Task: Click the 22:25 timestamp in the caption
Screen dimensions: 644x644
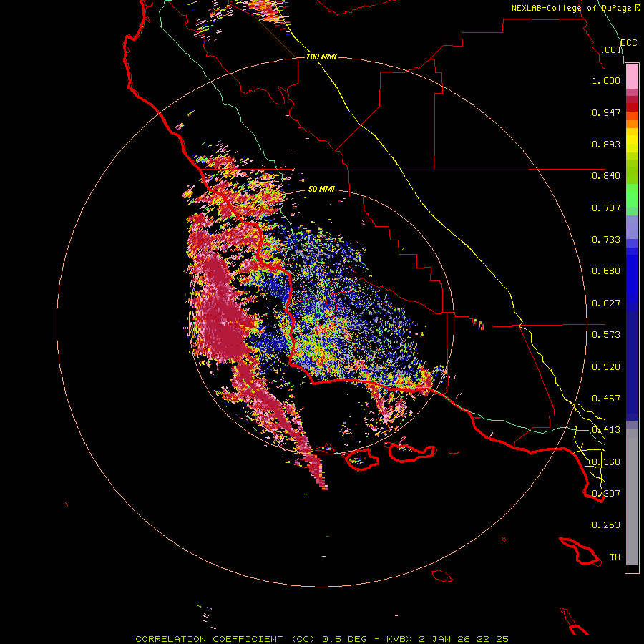Action: coord(492,639)
